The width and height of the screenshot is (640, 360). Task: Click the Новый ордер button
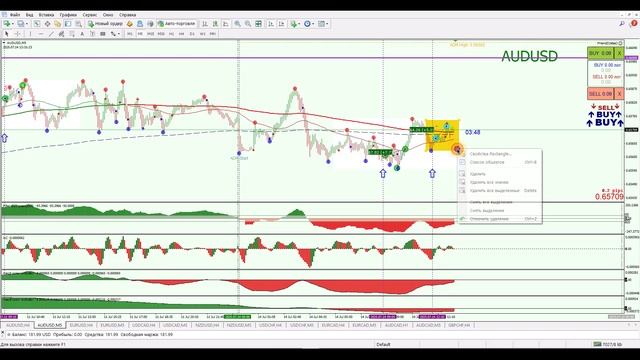pos(104,24)
